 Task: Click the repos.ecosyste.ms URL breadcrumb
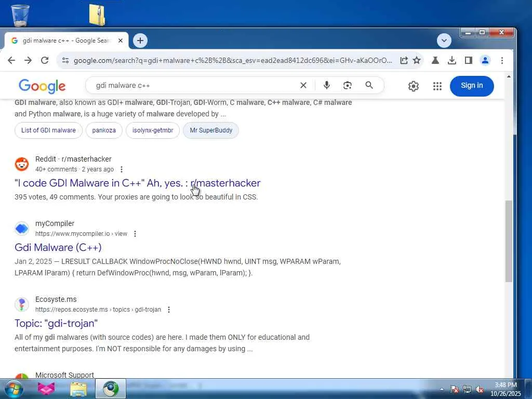pos(98,310)
